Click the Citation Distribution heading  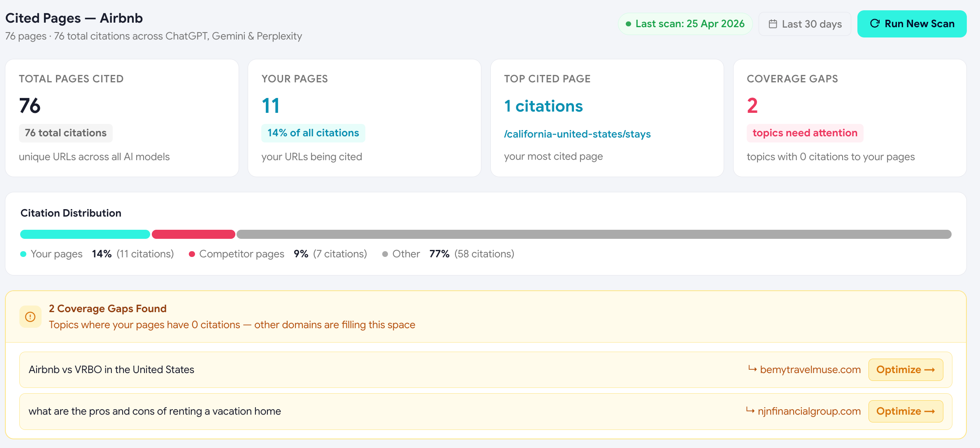[71, 213]
